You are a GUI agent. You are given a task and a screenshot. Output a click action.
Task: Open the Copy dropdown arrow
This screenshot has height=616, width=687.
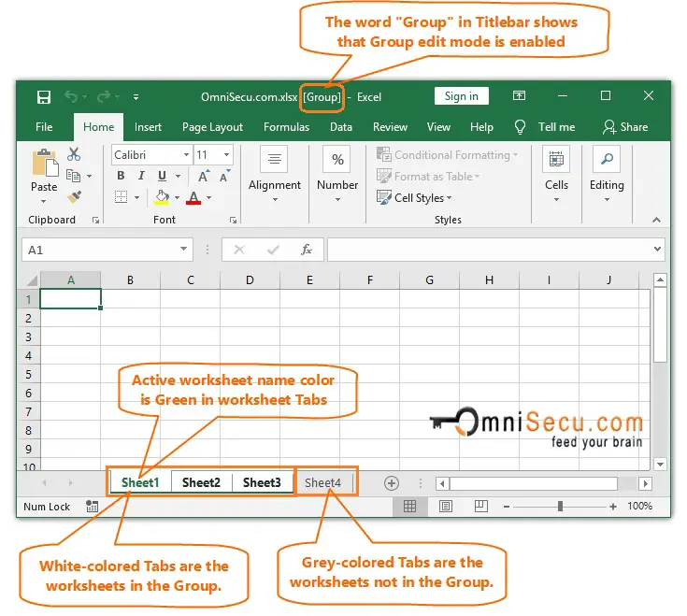coord(90,176)
